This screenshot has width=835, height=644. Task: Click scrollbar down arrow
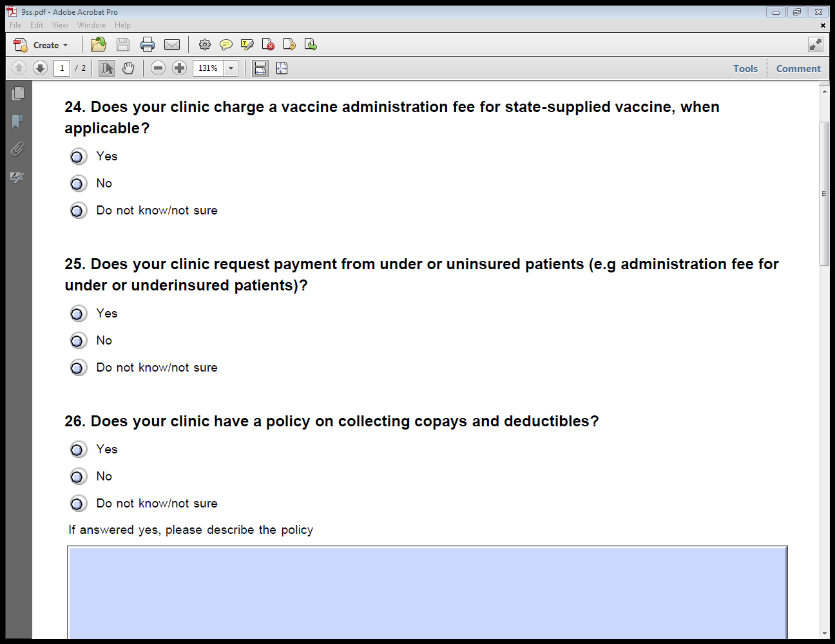coord(824,633)
